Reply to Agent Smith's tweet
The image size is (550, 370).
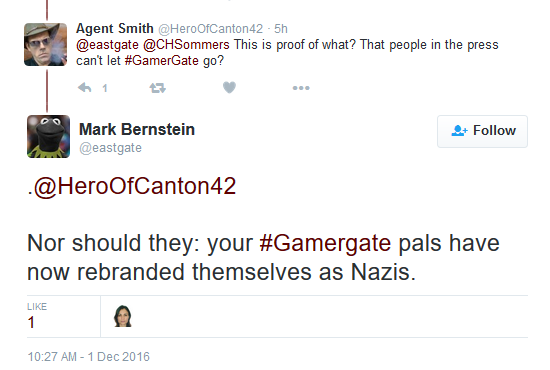[x=85, y=88]
